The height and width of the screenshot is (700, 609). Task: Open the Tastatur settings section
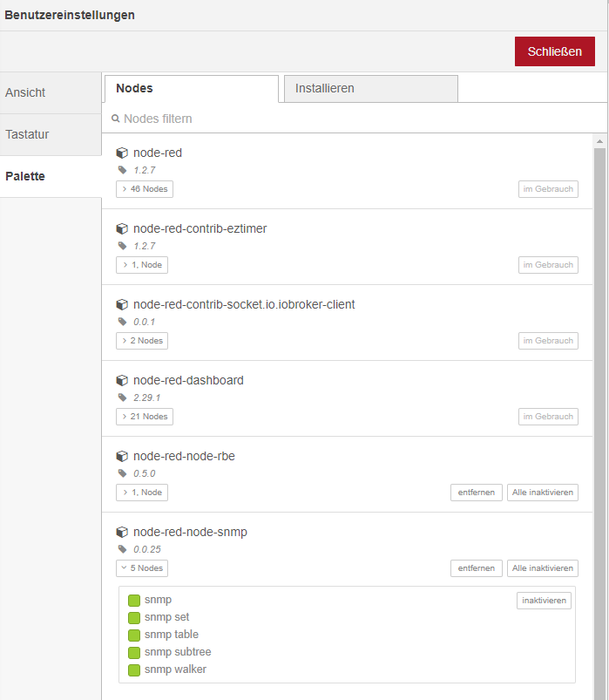click(x=51, y=134)
